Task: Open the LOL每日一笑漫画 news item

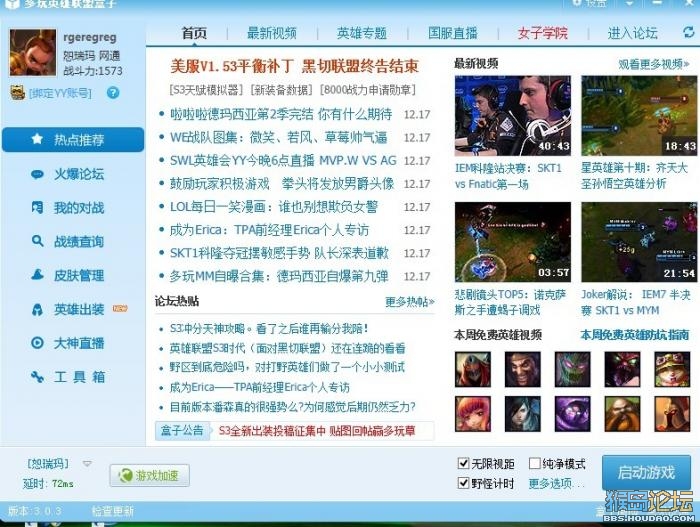Action: click(274, 207)
